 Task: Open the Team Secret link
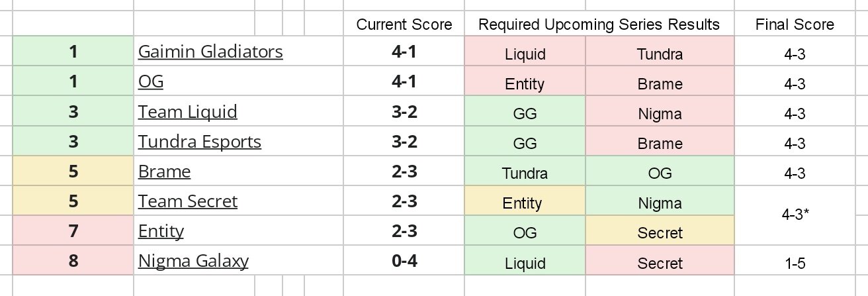pyautogui.click(x=187, y=201)
